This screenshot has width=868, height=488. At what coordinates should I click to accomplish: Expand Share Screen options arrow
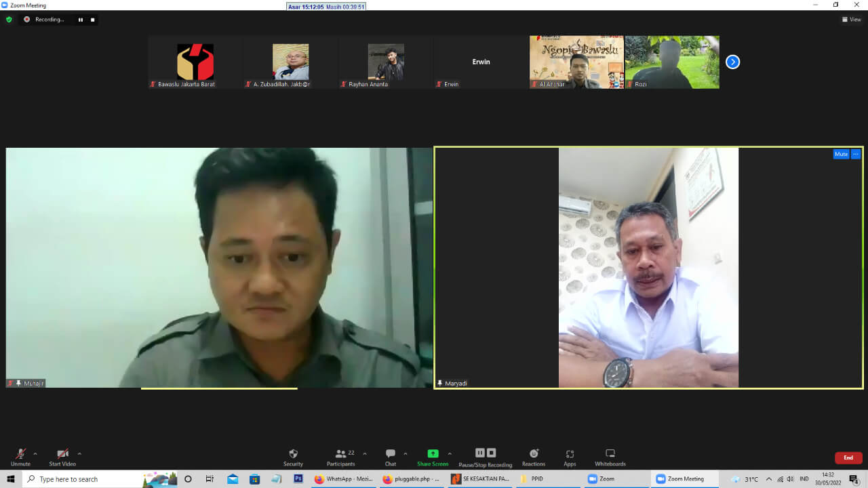tap(450, 453)
